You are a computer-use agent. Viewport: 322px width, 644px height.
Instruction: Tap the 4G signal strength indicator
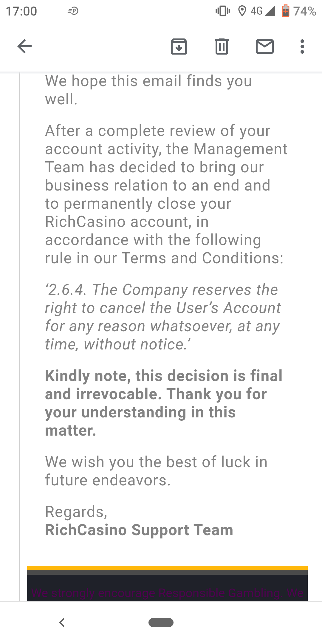[x=263, y=11]
